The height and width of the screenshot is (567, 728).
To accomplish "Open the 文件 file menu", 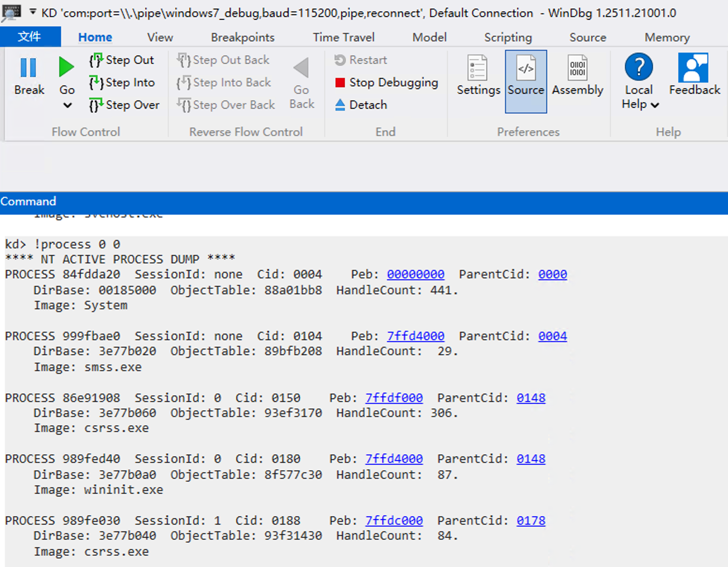I will coord(30,37).
